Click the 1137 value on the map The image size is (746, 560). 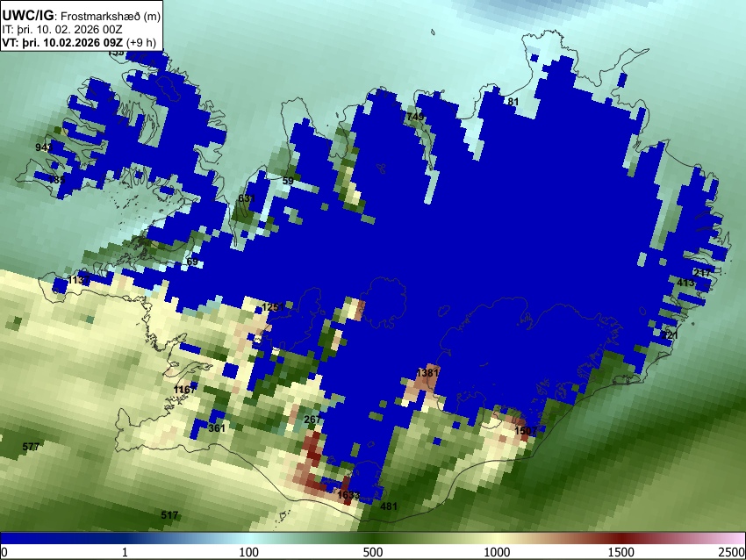click(x=78, y=280)
